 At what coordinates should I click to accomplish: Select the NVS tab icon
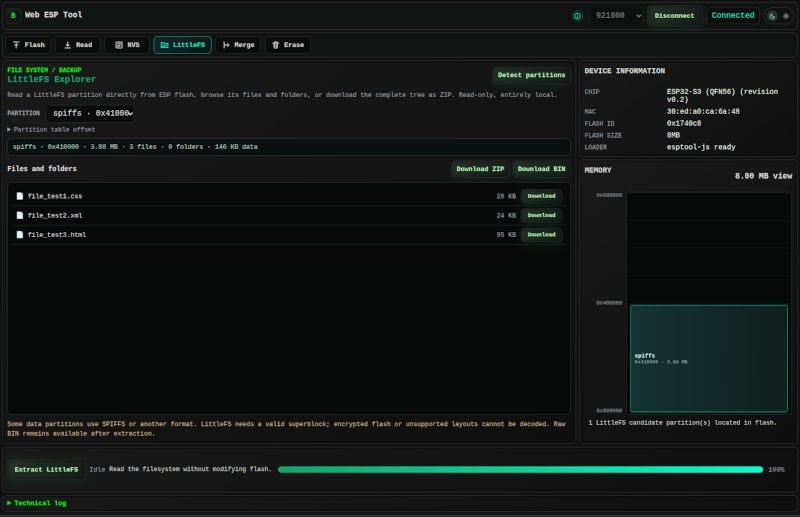(x=119, y=45)
